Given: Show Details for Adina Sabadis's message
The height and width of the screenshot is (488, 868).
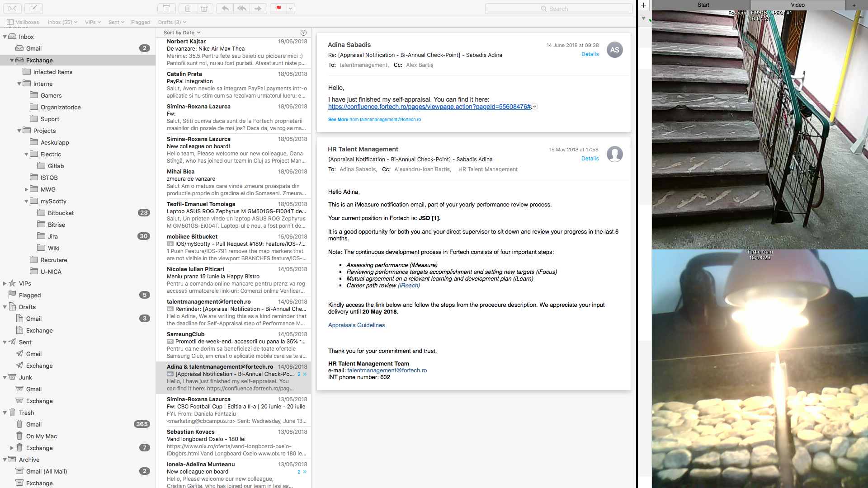Looking at the screenshot, I should 590,54.
